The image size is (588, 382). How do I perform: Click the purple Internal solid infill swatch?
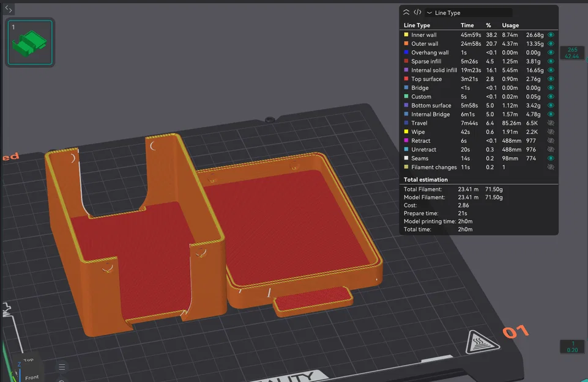(406, 70)
